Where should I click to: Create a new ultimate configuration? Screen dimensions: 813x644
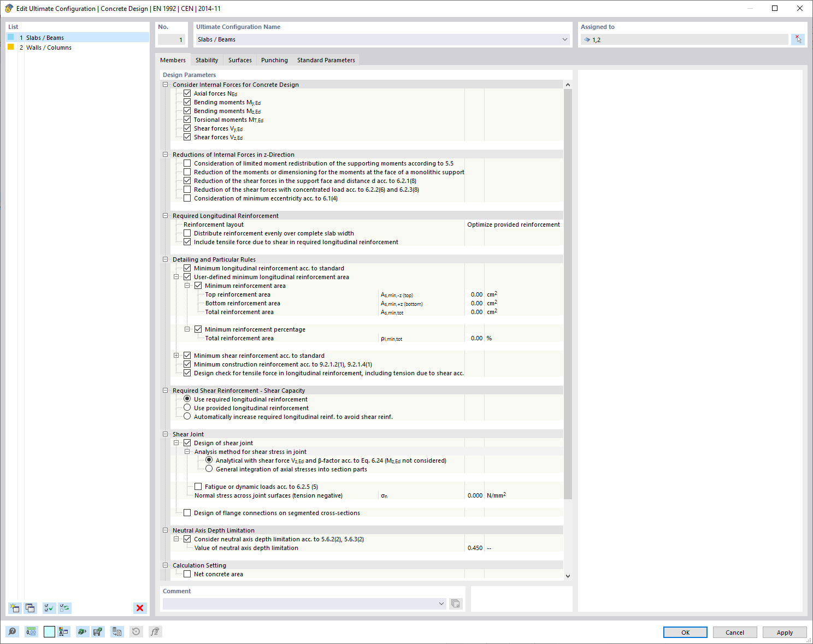[14, 608]
